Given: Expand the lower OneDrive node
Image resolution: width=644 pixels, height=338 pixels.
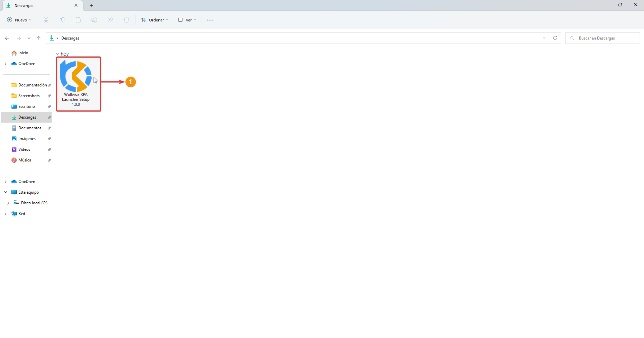Looking at the screenshot, I should point(5,182).
